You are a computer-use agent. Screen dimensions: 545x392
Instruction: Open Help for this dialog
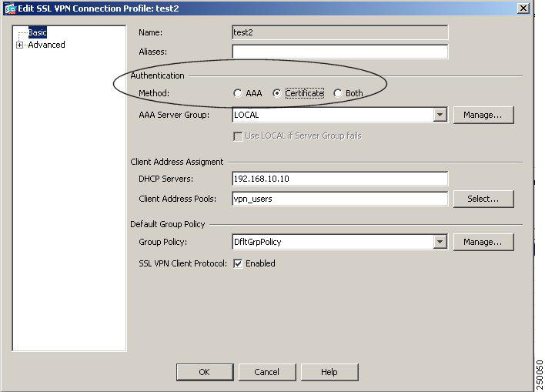(x=329, y=372)
